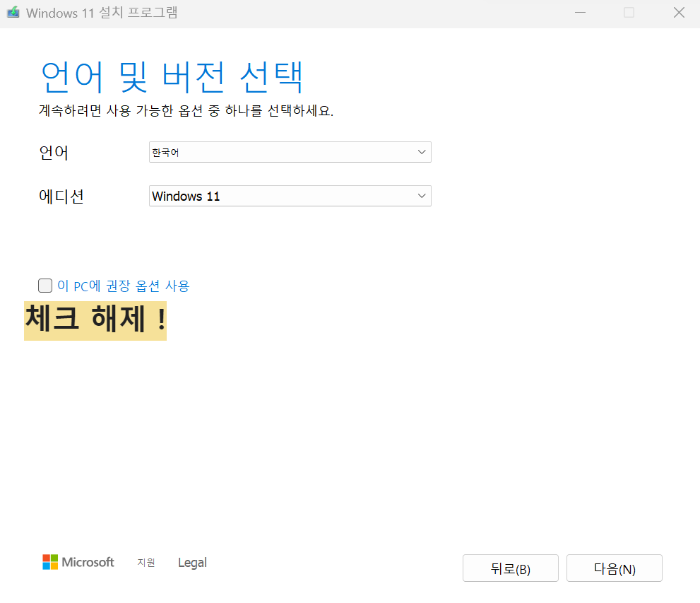This screenshot has width=700, height=603.
Task: Click the '언어' field label
Action: point(54,153)
